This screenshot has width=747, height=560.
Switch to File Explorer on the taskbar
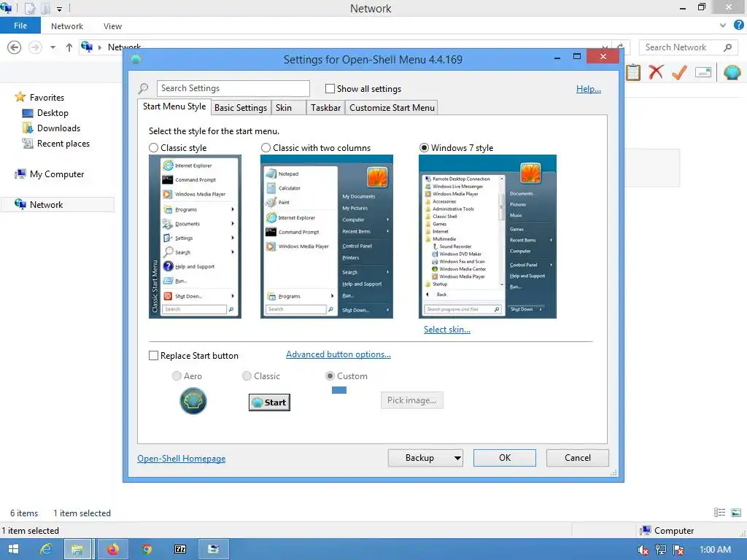(77, 550)
